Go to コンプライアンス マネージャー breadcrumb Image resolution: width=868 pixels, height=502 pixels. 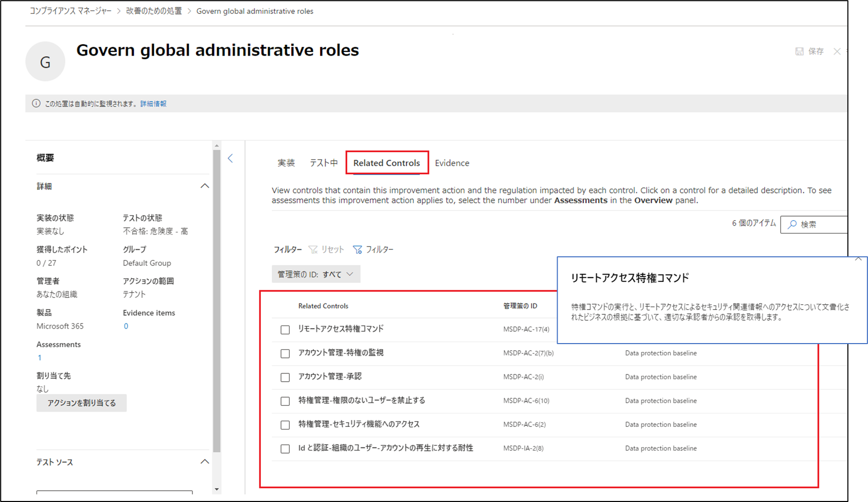(x=70, y=11)
